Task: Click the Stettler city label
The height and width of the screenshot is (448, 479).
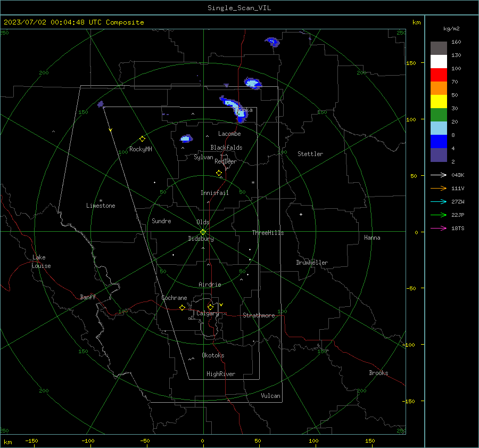Action: (310, 154)
